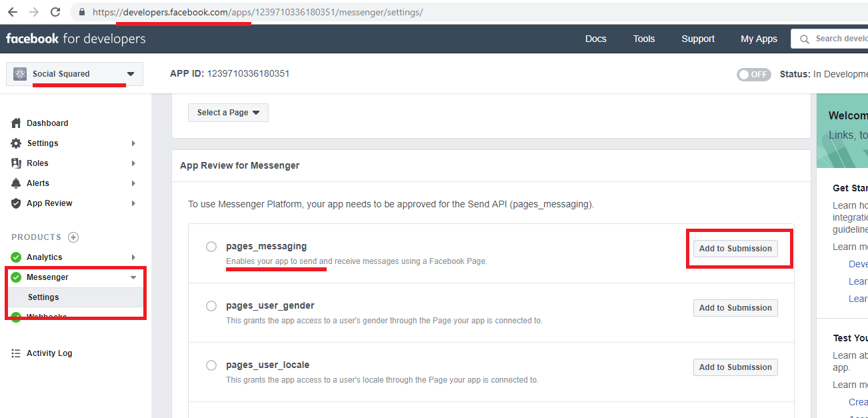
Task: Open the Select a Page dropdown
Action: [x=228, y=113]
